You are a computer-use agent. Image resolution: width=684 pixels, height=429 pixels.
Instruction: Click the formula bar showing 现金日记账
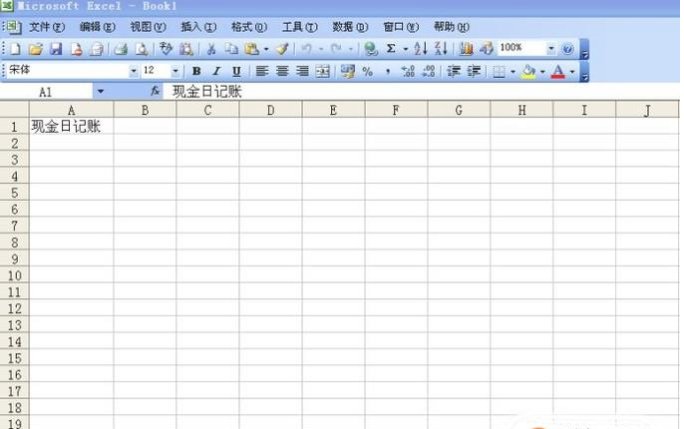(421, 91)
